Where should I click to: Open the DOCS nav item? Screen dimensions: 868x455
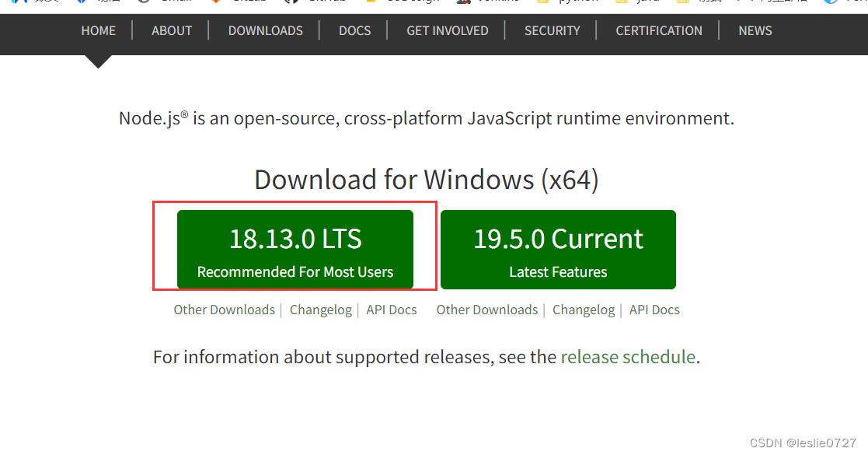pyautogui.click(x=355, y=30)
